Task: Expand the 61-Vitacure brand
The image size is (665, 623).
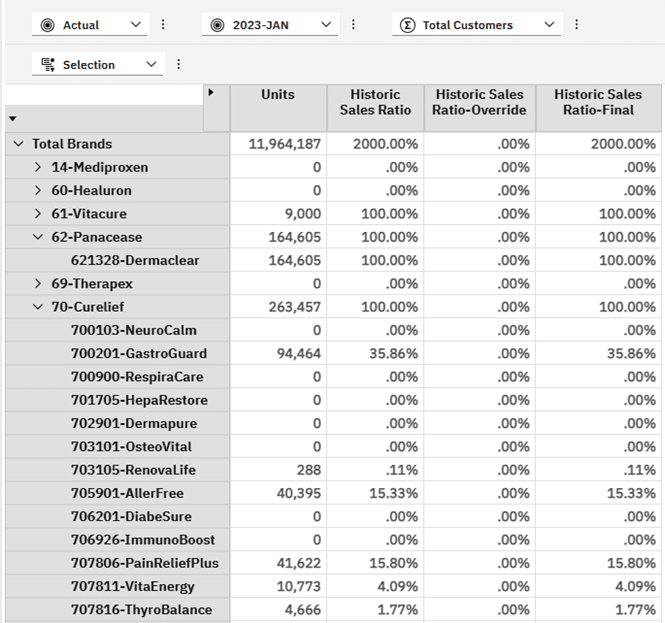Action: point(38,214)
